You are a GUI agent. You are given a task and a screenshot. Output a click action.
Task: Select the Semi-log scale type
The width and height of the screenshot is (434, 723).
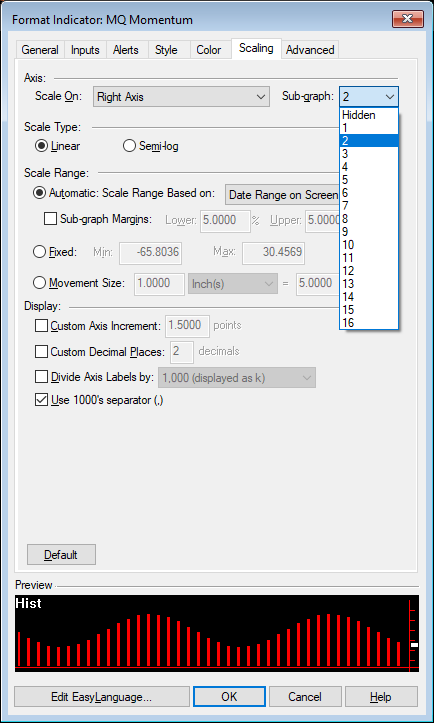coord(151,146)
